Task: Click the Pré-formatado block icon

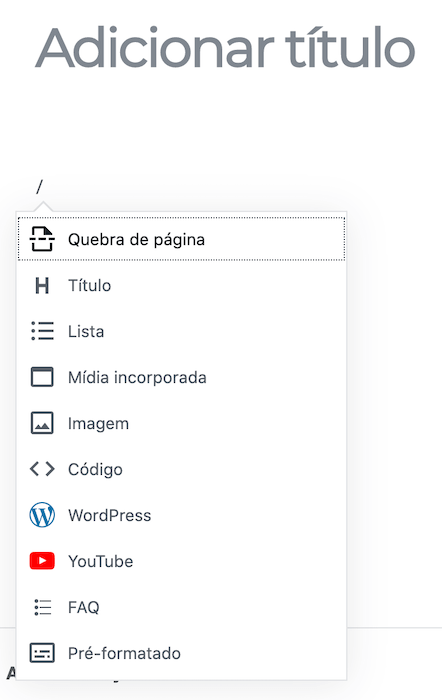Action: click(42, 653)
